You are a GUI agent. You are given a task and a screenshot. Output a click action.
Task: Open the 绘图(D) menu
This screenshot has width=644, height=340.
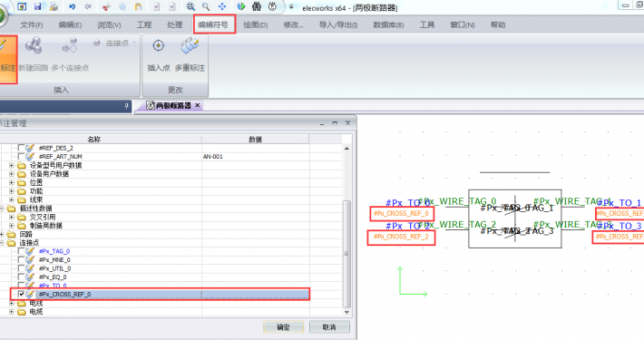pos(256,24)
